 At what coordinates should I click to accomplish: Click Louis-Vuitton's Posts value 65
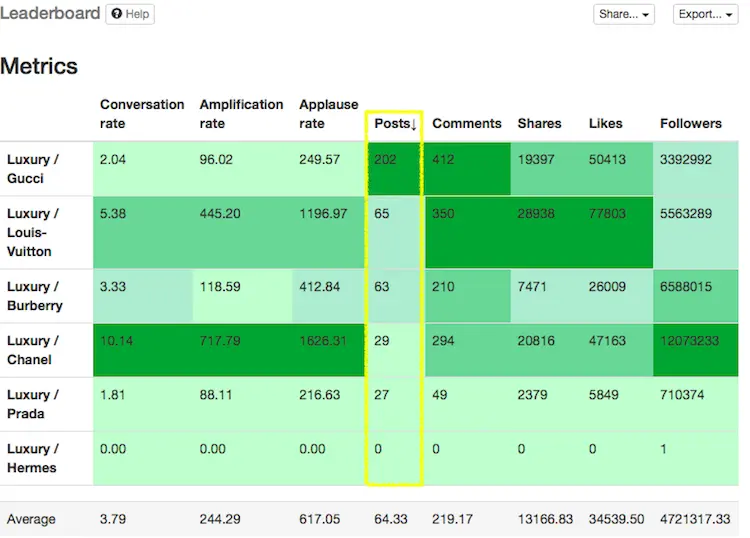[x=382, y=213]
